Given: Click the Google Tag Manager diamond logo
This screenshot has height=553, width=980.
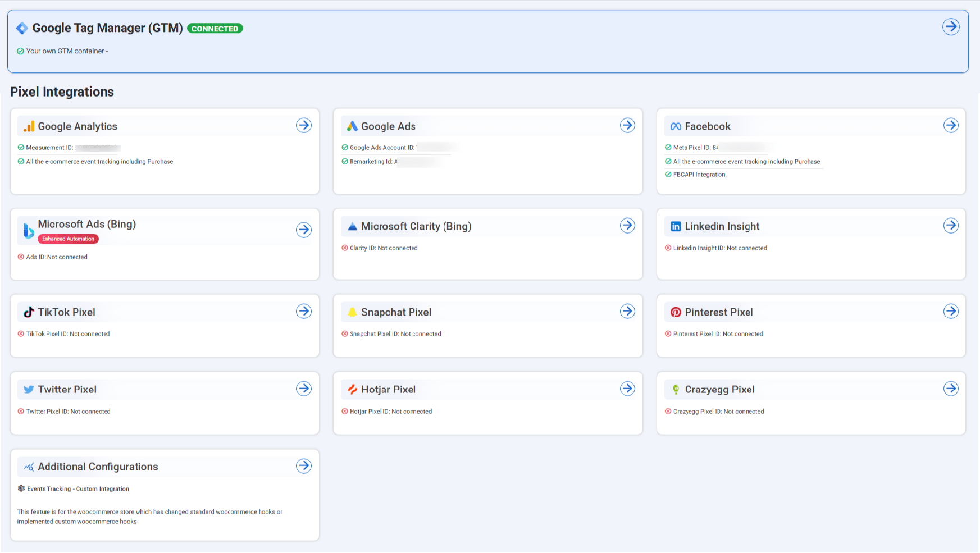Looking at the screenshot, I should [22, 28].
